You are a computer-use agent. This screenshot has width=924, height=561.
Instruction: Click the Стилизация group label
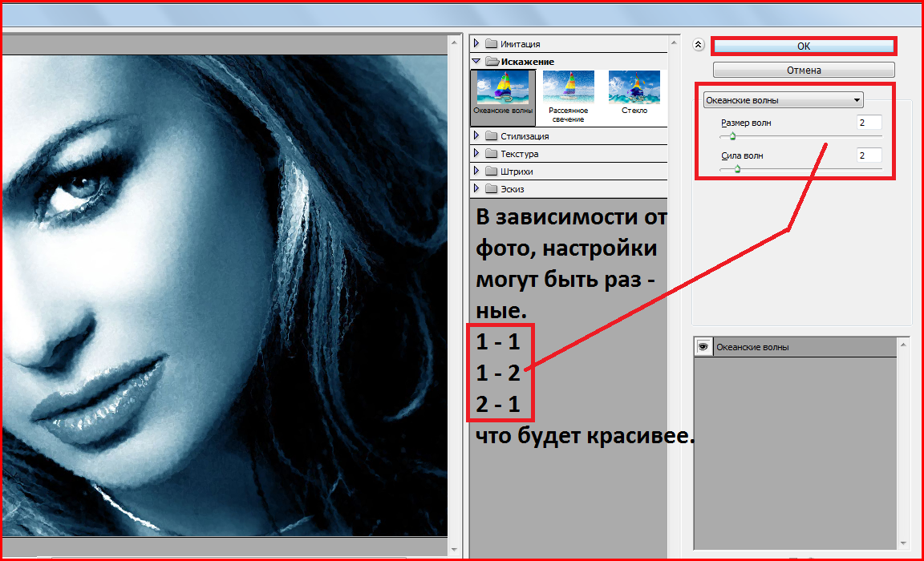coord(525,136)
